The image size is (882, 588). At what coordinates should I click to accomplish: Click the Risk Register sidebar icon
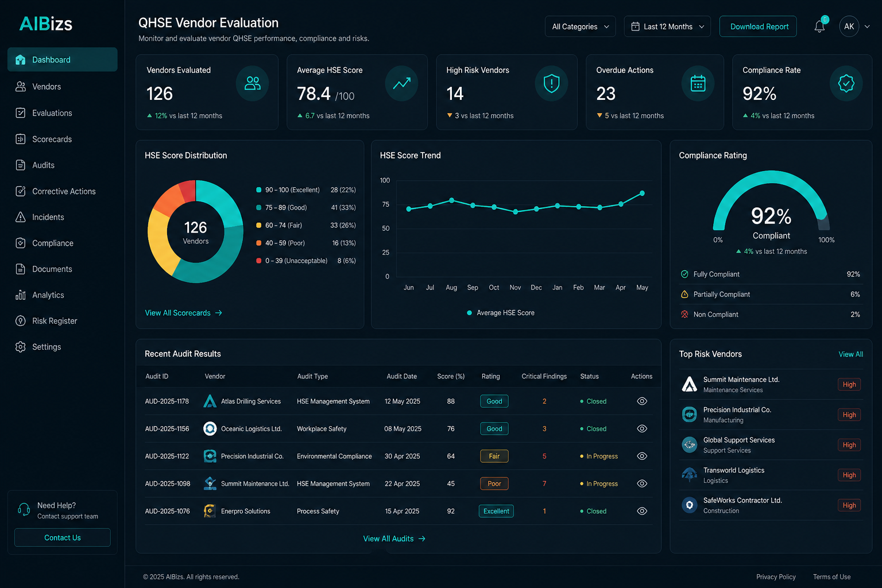tap(21, 321)
